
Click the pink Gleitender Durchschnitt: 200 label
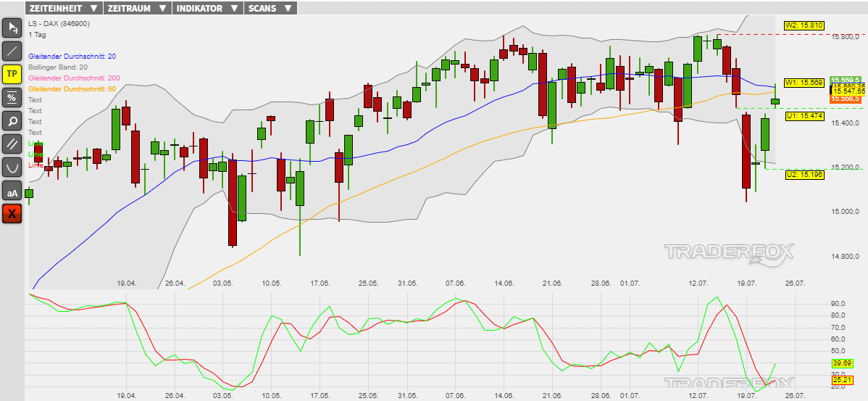tap(74, 78)
